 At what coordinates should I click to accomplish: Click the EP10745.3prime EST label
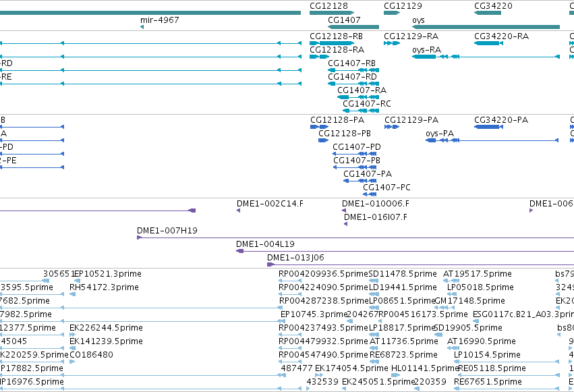pos(314,315)
